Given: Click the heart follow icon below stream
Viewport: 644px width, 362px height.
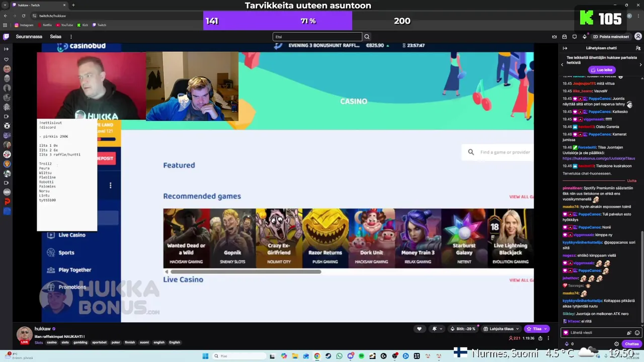Looking at the screenshot, I should (x=419, y=329).
